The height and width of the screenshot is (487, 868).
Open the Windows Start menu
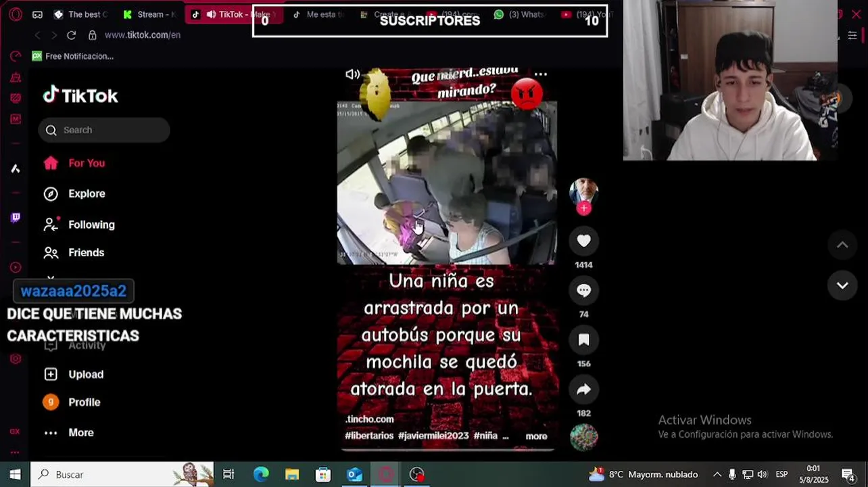click(x=15, y=474)
